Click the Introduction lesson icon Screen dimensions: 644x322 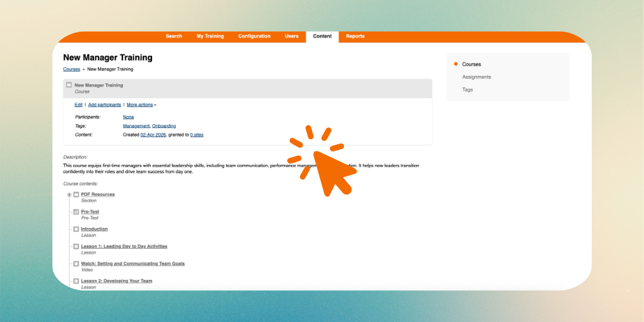[76, 229]
